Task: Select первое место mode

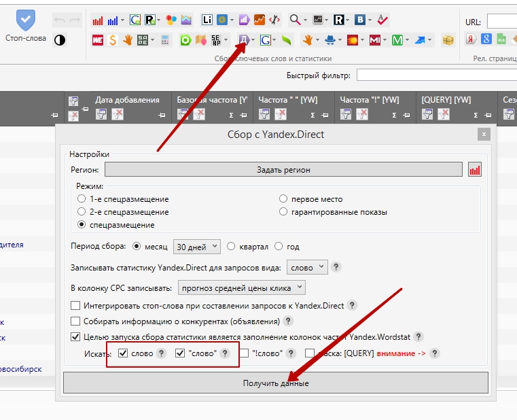Action: (x=283, y=198)
